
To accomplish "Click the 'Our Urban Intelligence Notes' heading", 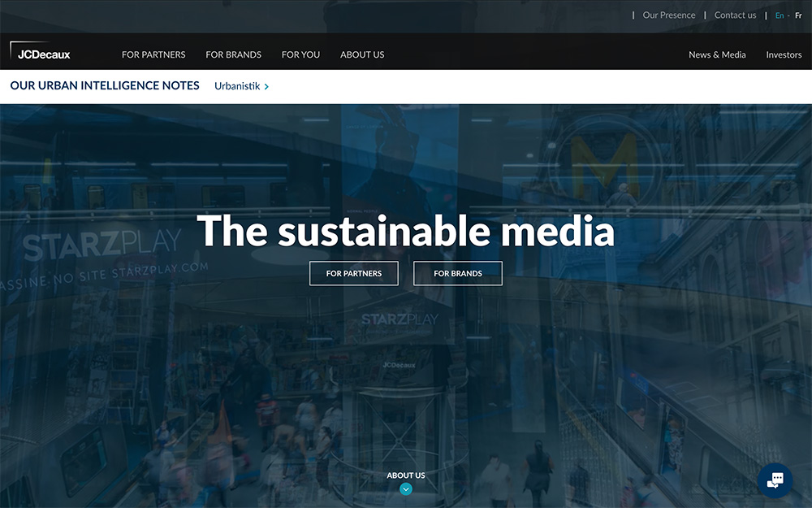I will click(105, 85).
